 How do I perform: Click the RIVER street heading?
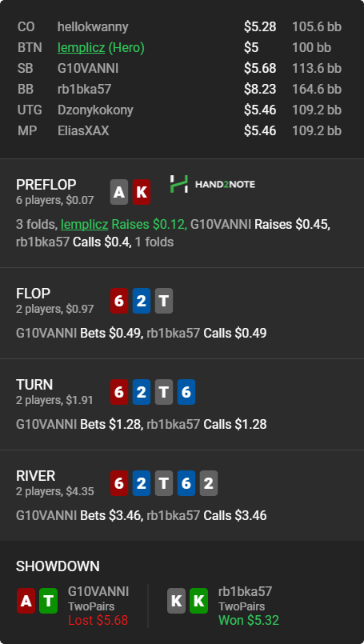pos(36,476)
